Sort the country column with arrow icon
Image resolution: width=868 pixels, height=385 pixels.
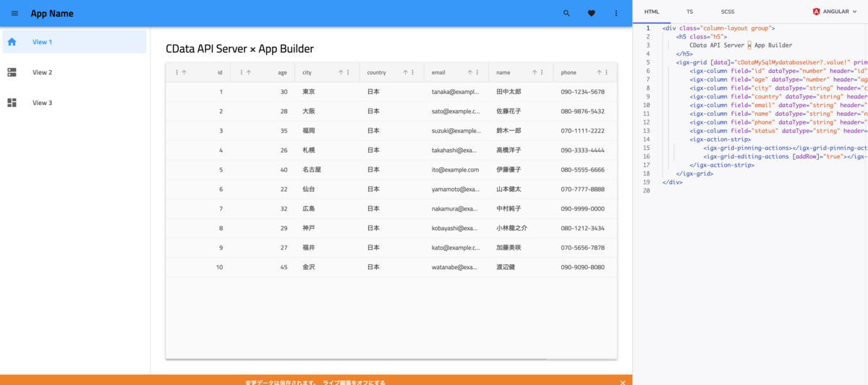pos(405,72)
